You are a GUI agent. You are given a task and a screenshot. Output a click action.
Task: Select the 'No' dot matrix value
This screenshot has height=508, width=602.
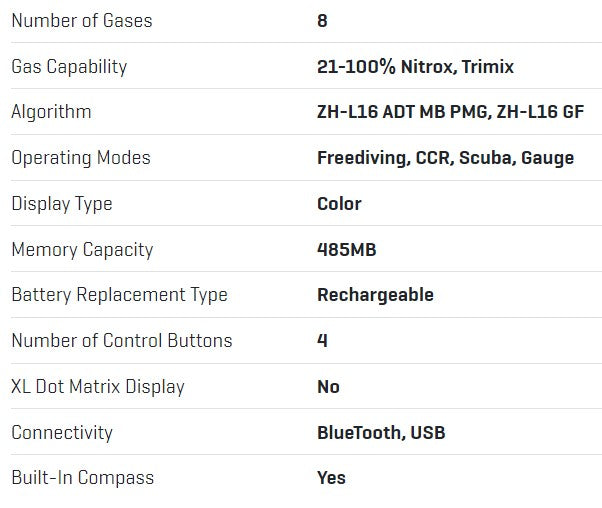[x=328, y=386]
